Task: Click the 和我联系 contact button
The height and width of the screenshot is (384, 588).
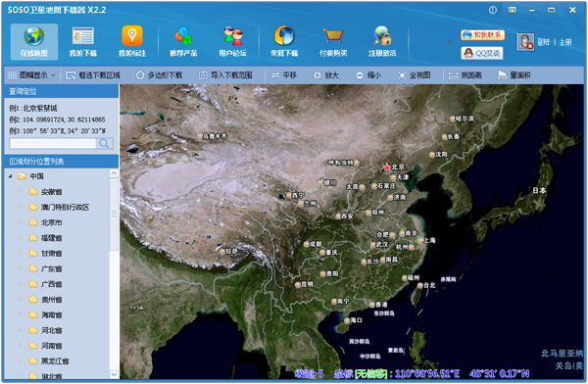Action: click(482, 35)
